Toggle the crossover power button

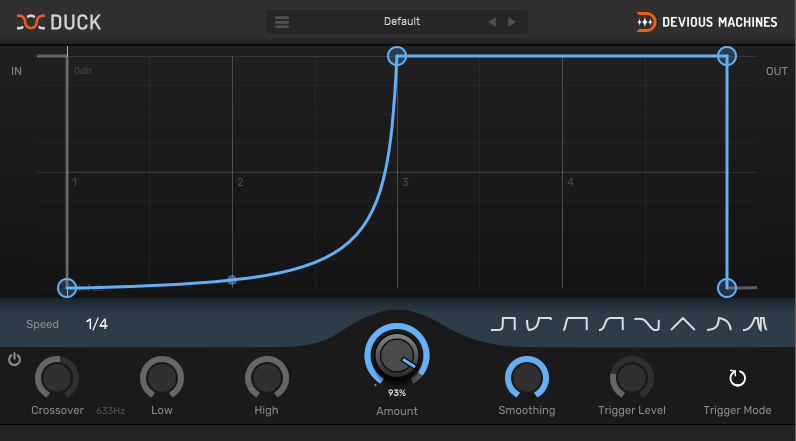[14, 359]
